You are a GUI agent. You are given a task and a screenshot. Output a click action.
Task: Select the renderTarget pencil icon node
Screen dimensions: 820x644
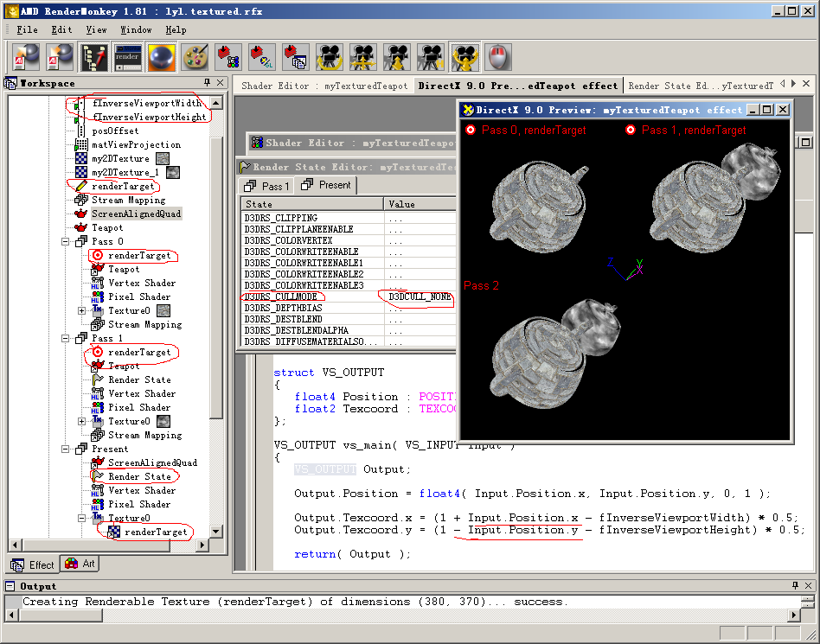coord(81,186)
